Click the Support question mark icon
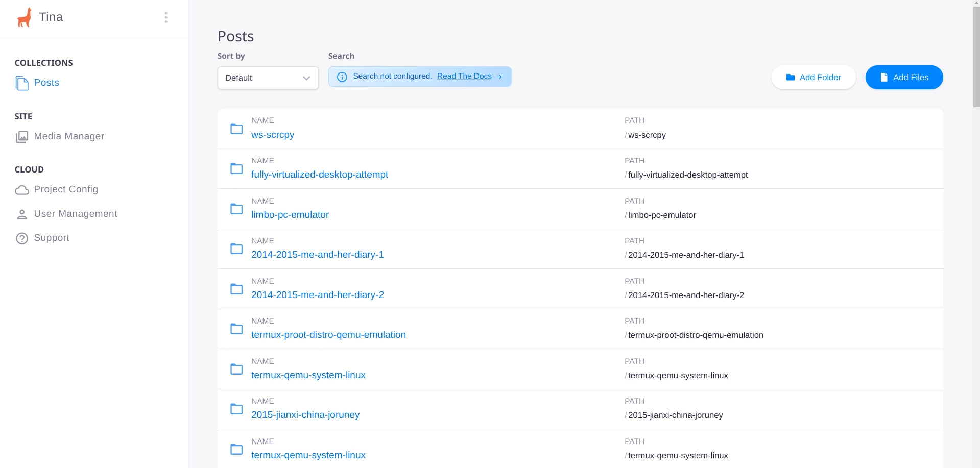Viewport: 980px width, 468px height. click(x=22, y=238)
